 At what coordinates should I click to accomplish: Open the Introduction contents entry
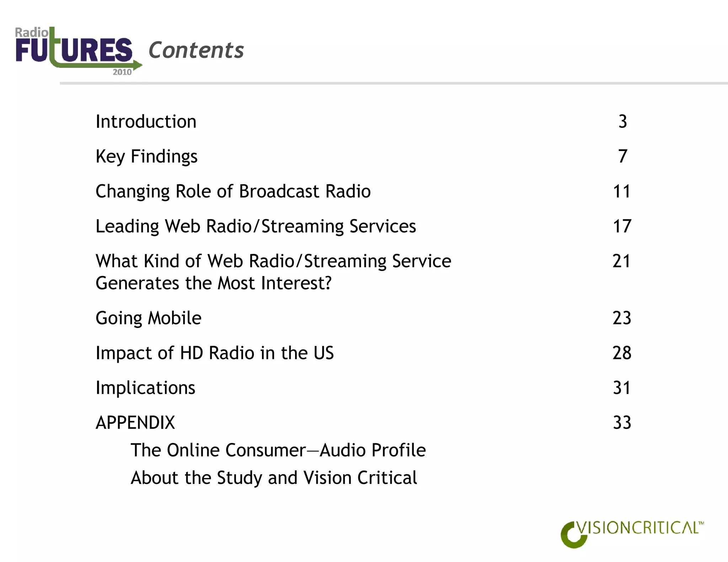coord(146,122)
